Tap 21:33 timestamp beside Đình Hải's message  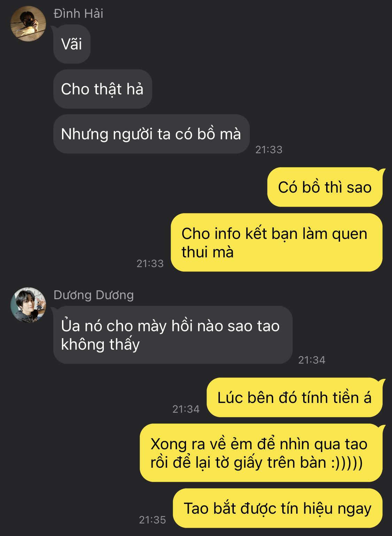269,149
